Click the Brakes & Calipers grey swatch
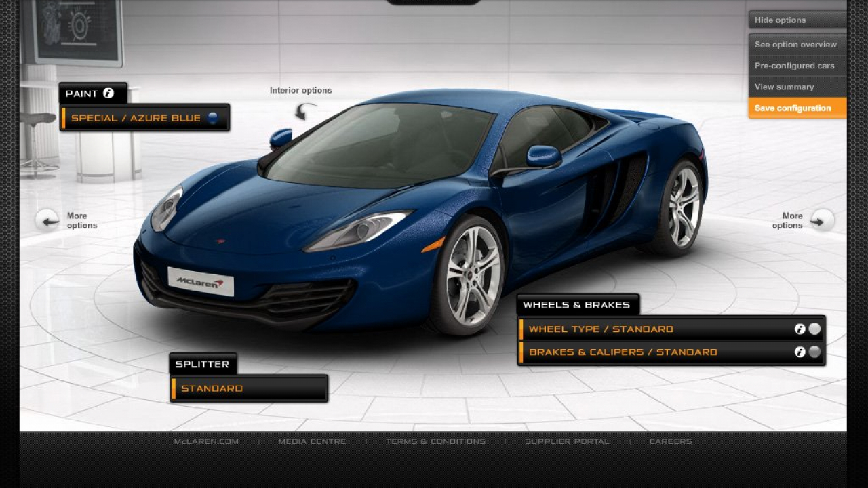Viewport: 868px width, 488px height. pyautogui.click(x=814, y=352)
